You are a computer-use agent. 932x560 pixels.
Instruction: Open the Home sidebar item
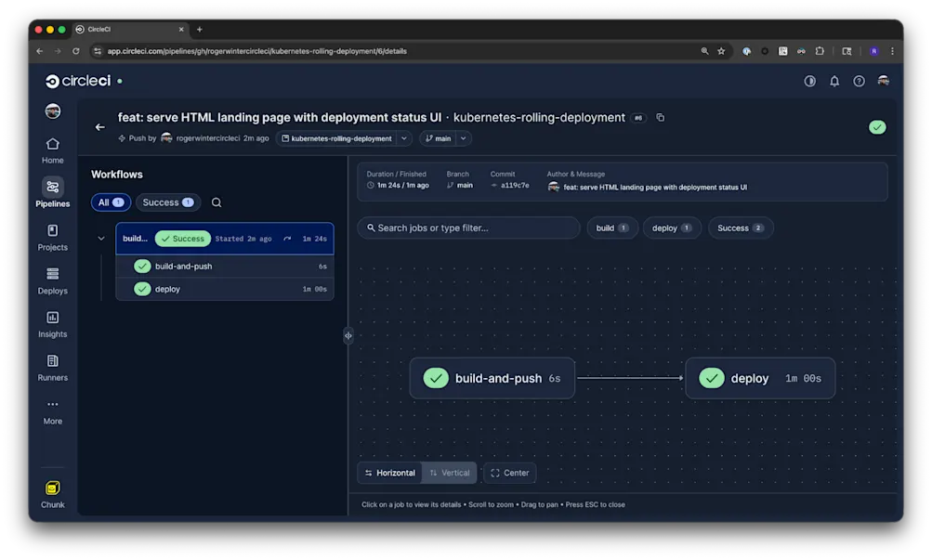52,150
